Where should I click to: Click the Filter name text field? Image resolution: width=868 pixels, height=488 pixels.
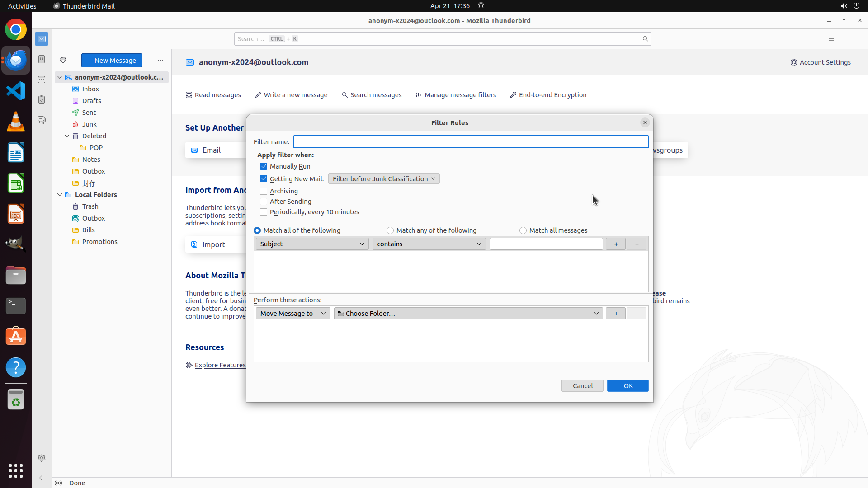[470, 142]
